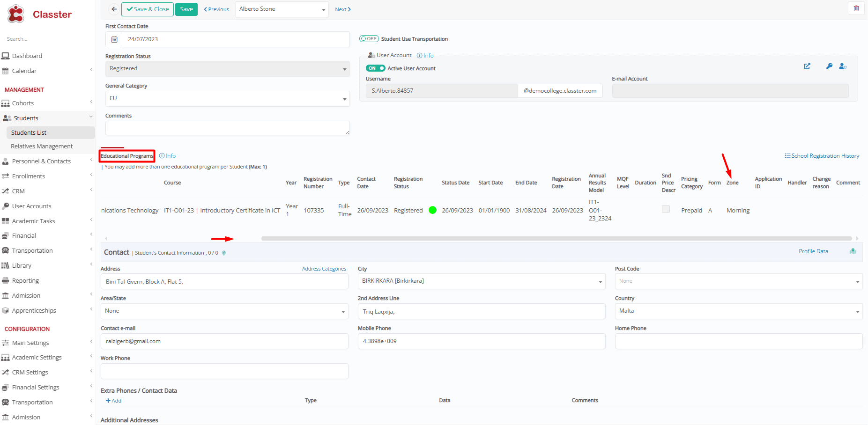Click the Save & Close button
This screenshot has width=868, height=425.
pos(148,9)
